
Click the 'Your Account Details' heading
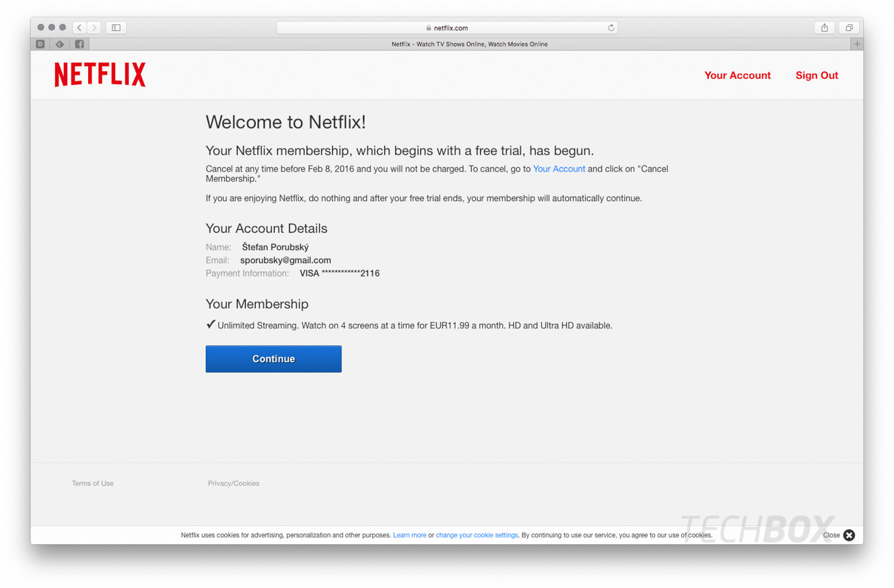[267, 228]
